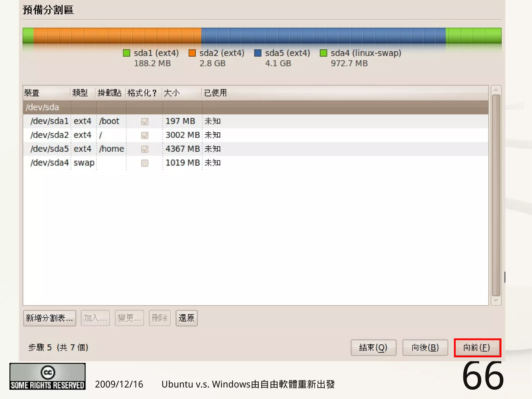Click the 掛載點 column header

[x=111, y=93]
